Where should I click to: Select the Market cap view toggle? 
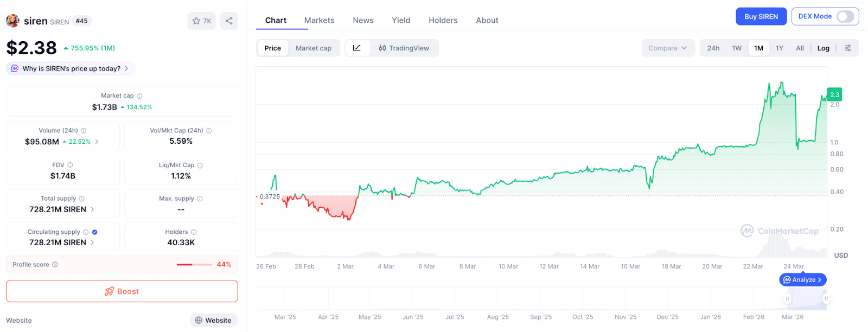314,48
